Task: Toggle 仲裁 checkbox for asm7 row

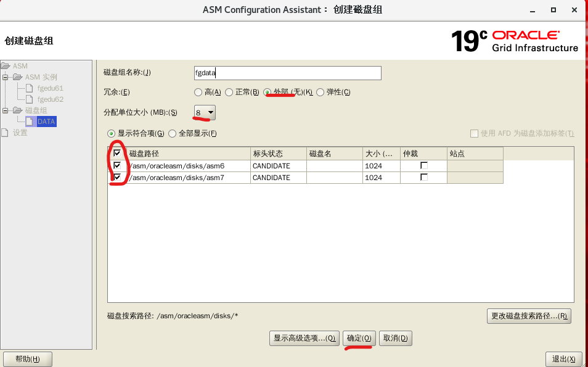Action: tap(424, 177)
